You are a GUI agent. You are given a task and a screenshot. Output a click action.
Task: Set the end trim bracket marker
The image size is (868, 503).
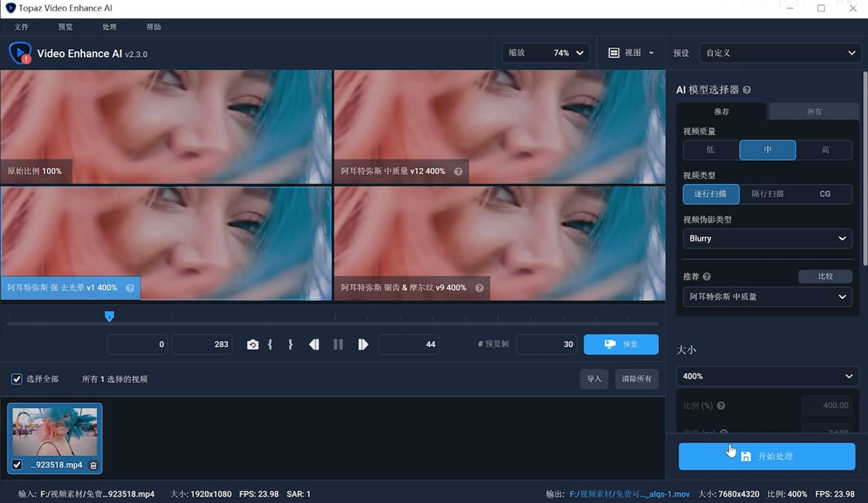[x=290, y=344]
